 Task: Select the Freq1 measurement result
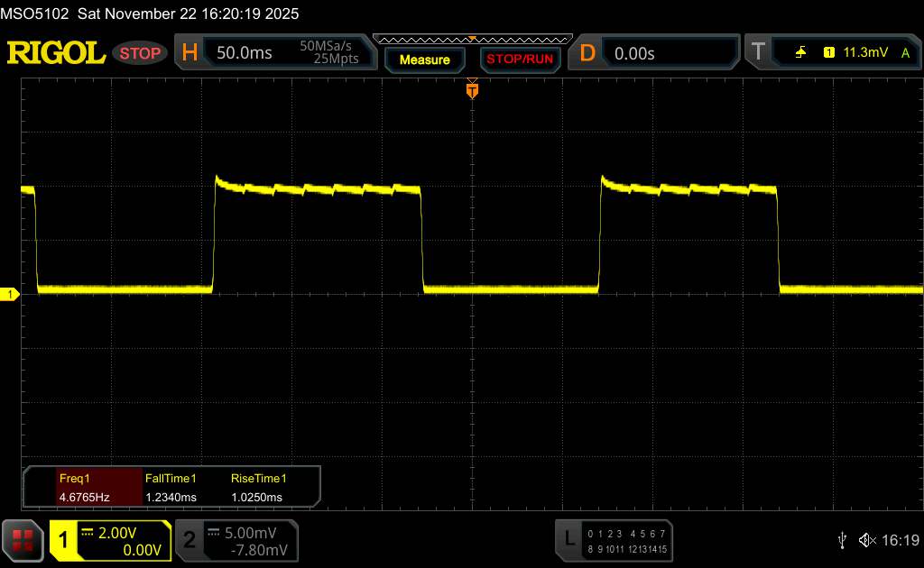[x=83, y=488]
